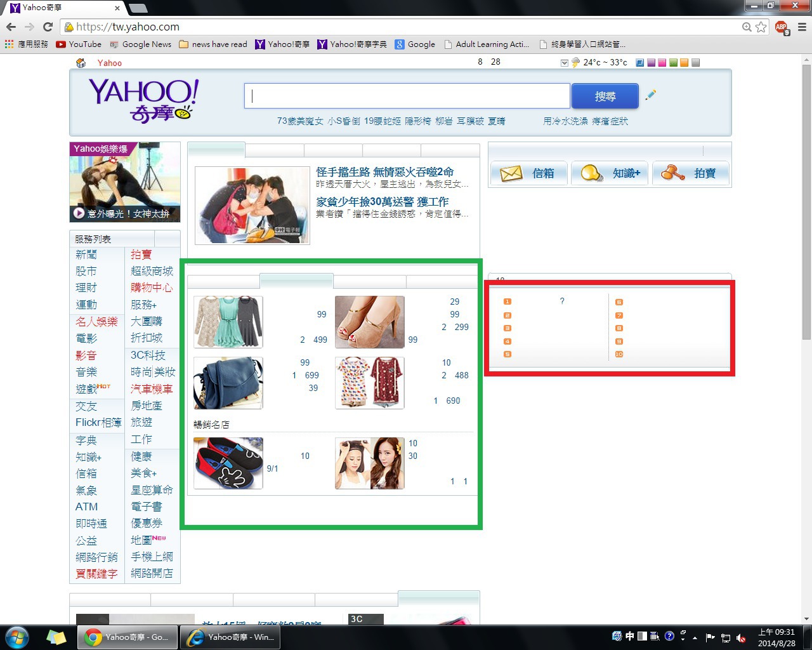Open the Yahoo!奇摩字典 bookmark
812x650 pixels.
pyautogui.click(x=352, y=44)
